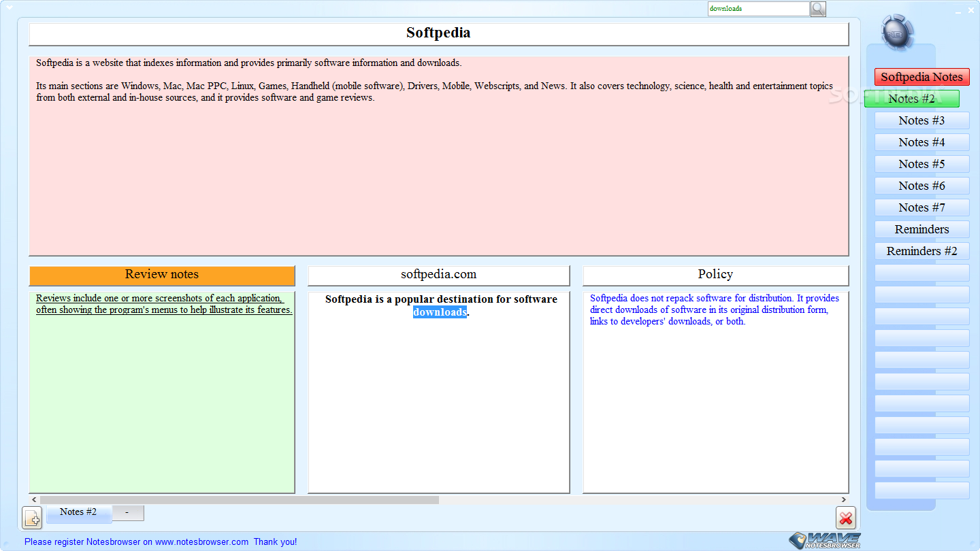Viewport: 980px width, 551px height.
Task: Click the Wave Notesbrowser logo
Action: coord(825,540)
